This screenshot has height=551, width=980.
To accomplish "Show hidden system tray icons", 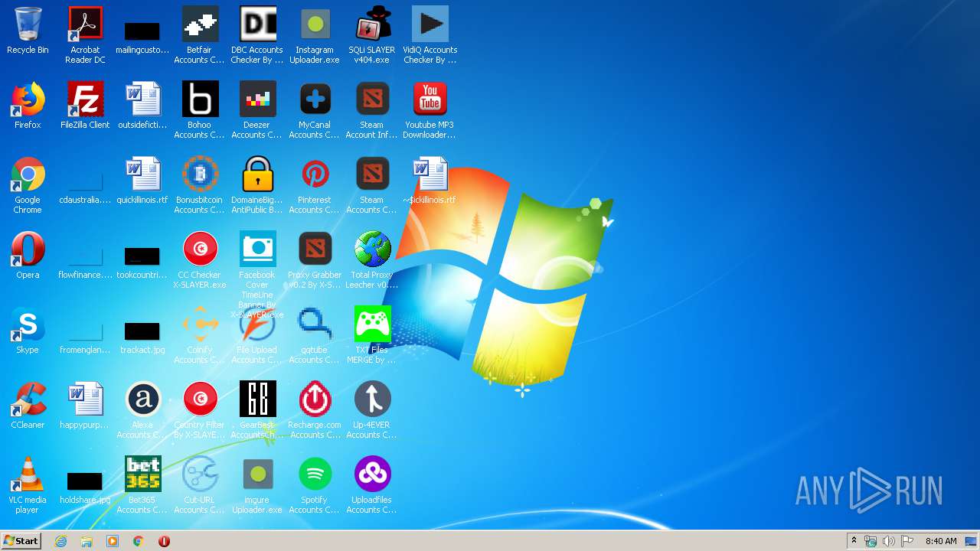I will 854,541.
